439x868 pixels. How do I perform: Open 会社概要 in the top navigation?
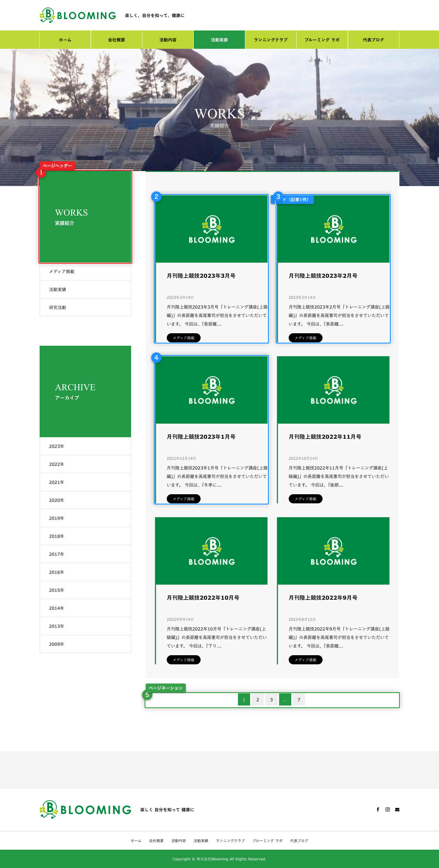pyautogui.click(x=116, y=40)
